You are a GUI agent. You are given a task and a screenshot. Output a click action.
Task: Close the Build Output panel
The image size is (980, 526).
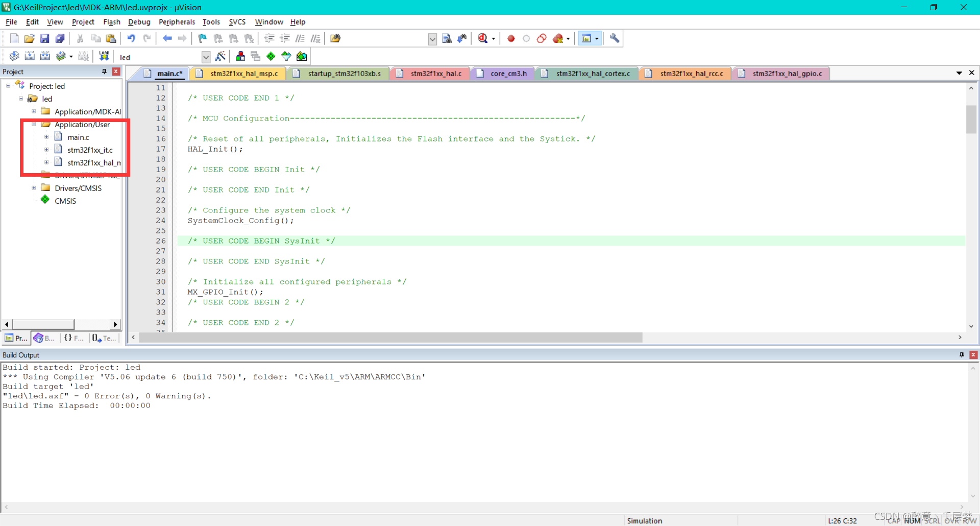click(x=973, y=354)
